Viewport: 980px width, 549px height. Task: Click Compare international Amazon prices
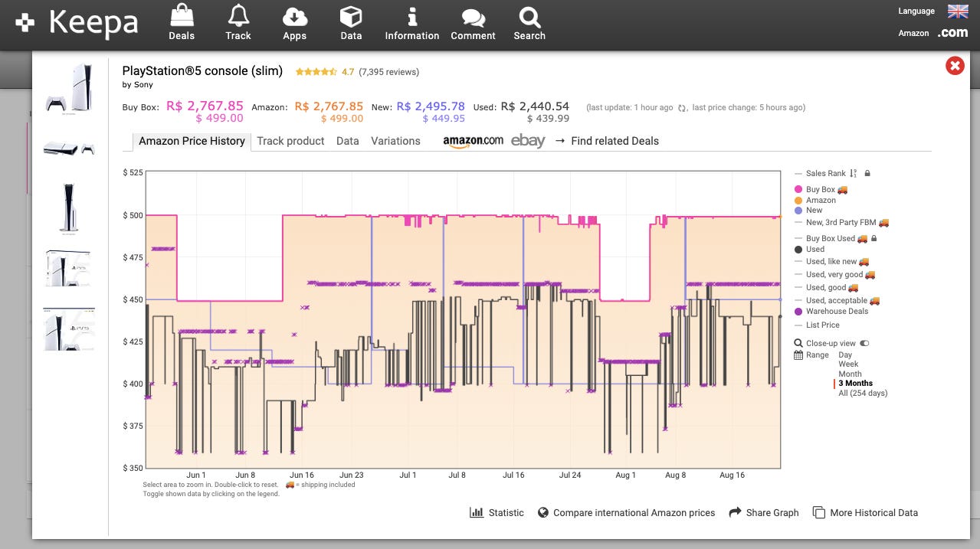pos(634,513)
